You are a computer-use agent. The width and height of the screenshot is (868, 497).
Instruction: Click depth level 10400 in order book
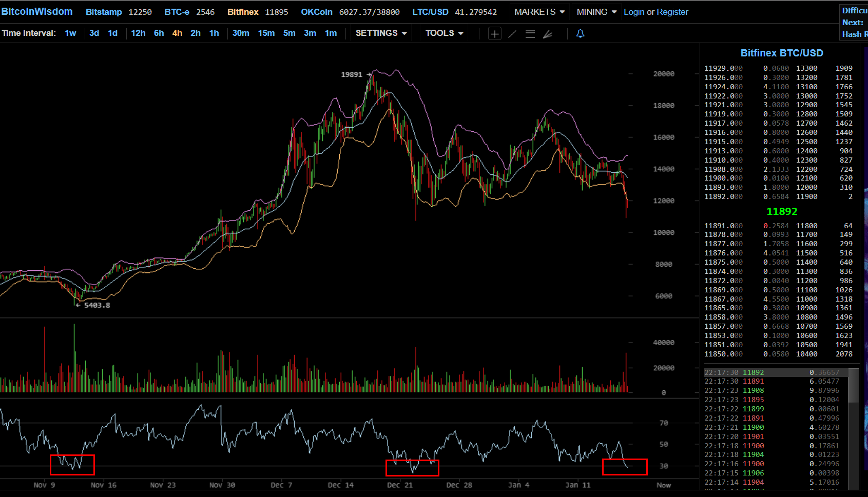tap(807, 354)
